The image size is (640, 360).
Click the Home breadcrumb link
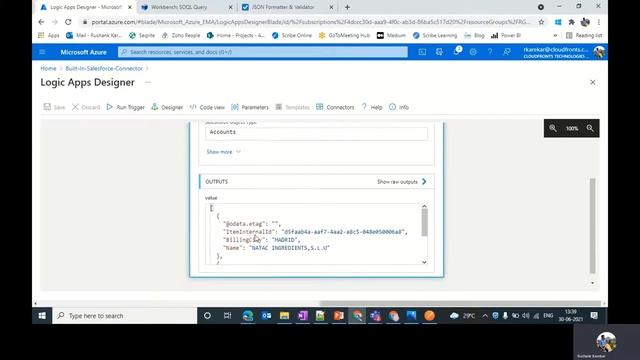tap(48, 69)
